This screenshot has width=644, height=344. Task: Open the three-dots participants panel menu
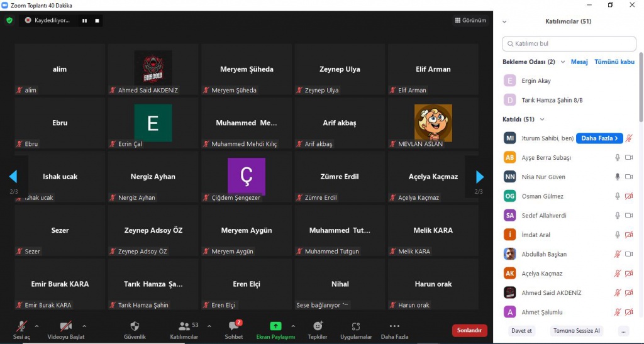click(x=623, y=331)
